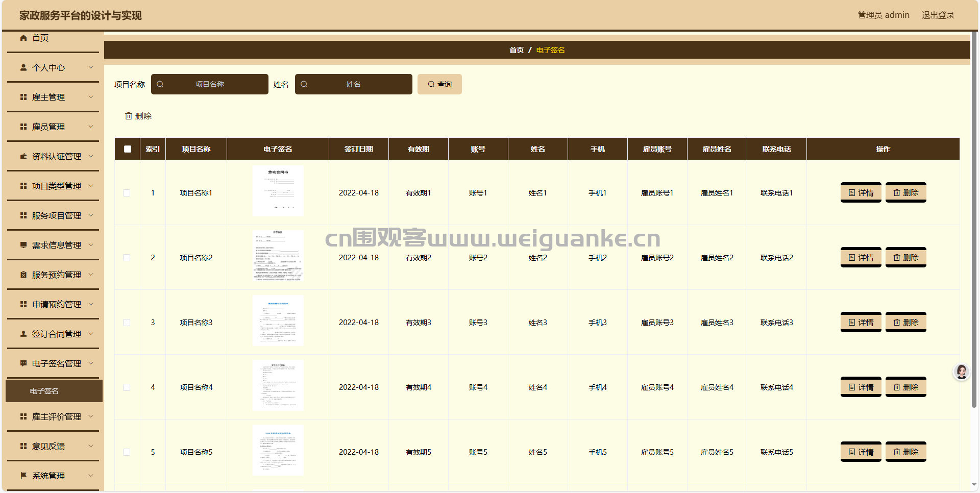Expand the 资料认证管理 chevron
The height and width of the screenshot is (493, 980).
[91, 156]
